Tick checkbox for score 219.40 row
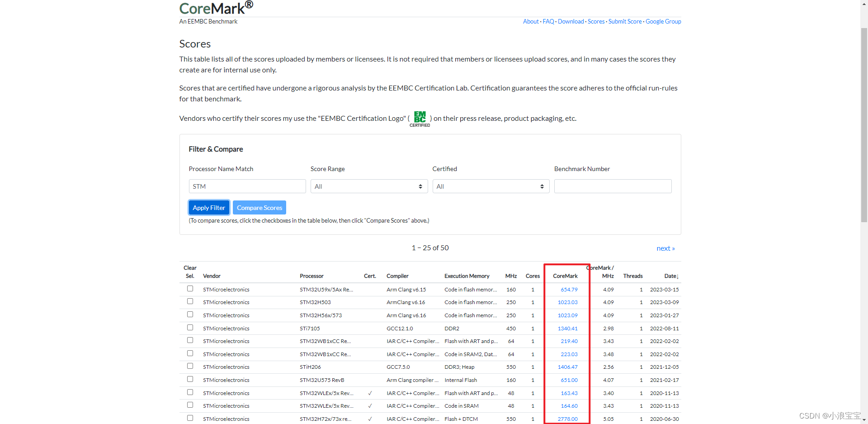This screenshot has height=424, width=868. click(190, 340)
